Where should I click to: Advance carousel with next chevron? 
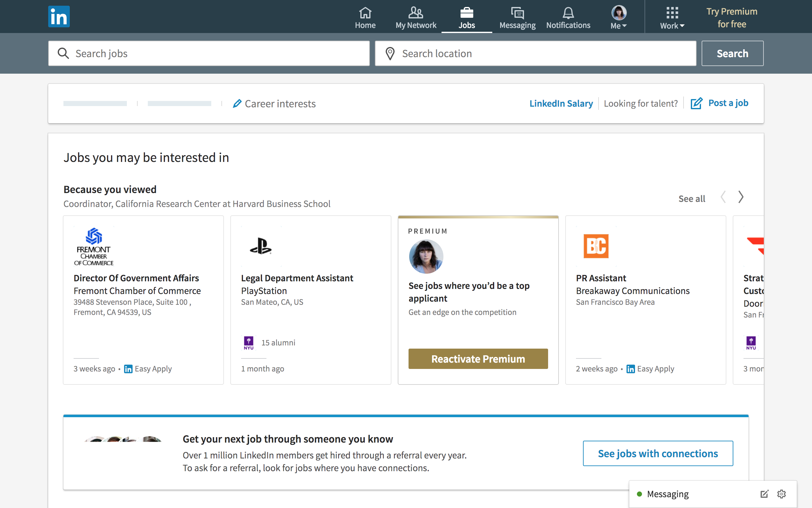[x=741, y=197]
